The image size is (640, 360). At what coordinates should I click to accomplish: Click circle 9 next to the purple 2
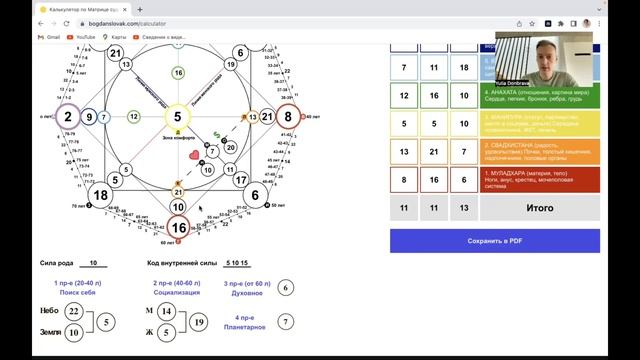pyautogui.click(x=89, y=117)
